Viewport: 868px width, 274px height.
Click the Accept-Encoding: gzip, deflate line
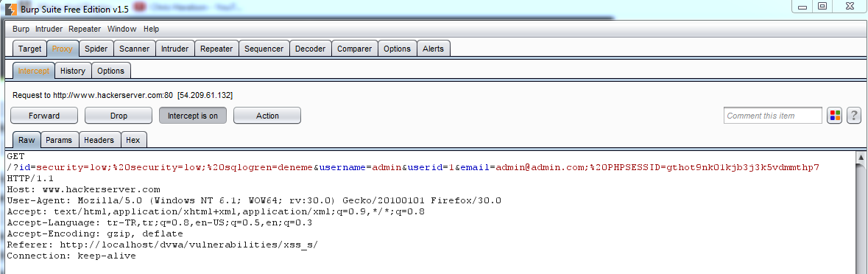point(95,234)
